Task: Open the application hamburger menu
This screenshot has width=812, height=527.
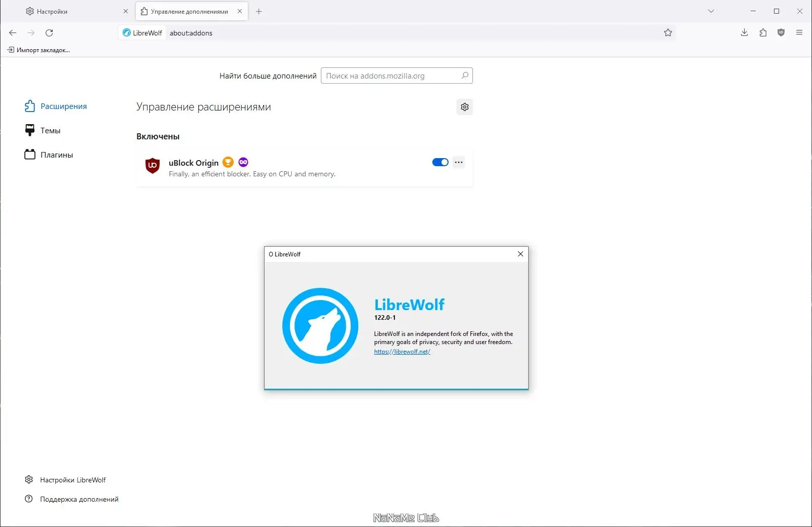Action: coord(799,33)
